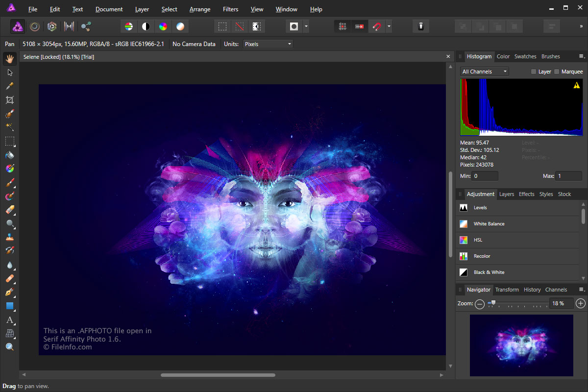This screenshot has height=392, width=588.
Task: Select the Flood Select magic wand tool
Action: [10, 127]
